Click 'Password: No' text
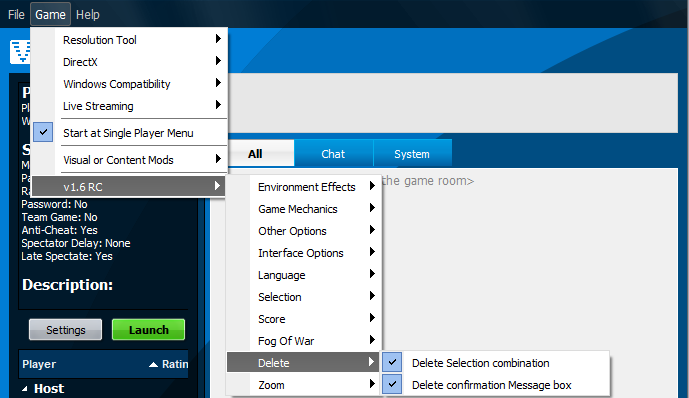The height and width of the screenshot is (398, 689). coord(54,204)
